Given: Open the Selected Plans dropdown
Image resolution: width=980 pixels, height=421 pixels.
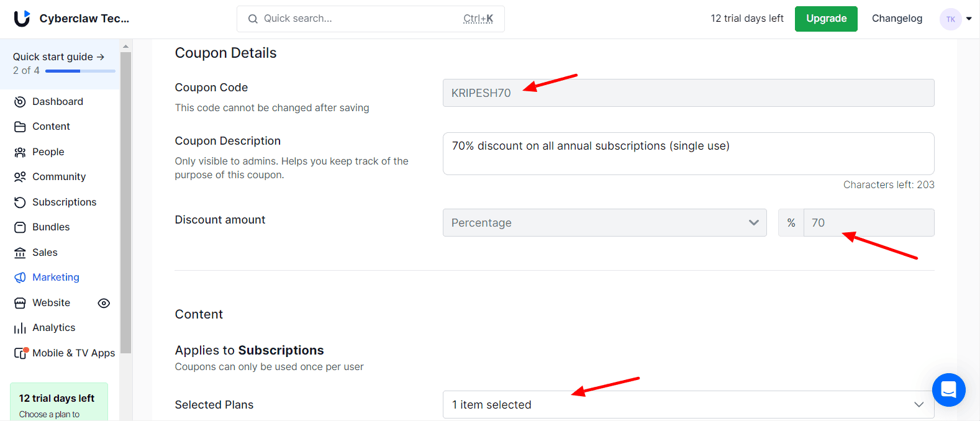Looking at the screenshot, I should (x=688, y=405).
